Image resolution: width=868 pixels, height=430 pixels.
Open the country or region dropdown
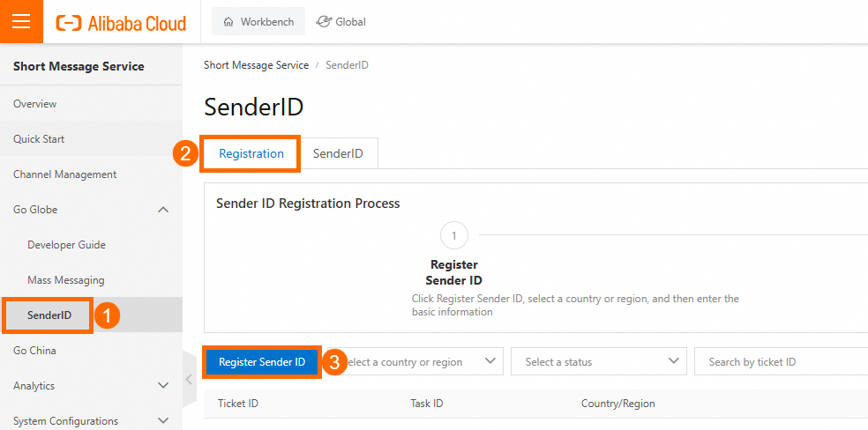[419, 361]
